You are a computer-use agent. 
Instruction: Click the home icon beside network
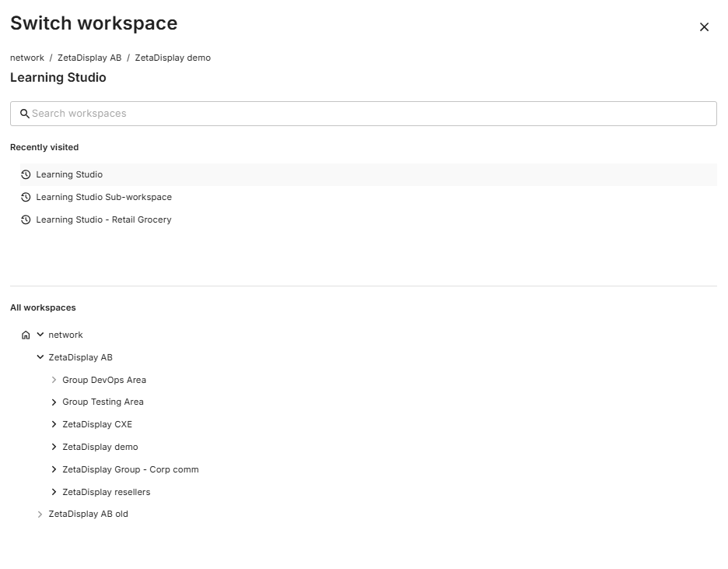click(x=26, y=335)
